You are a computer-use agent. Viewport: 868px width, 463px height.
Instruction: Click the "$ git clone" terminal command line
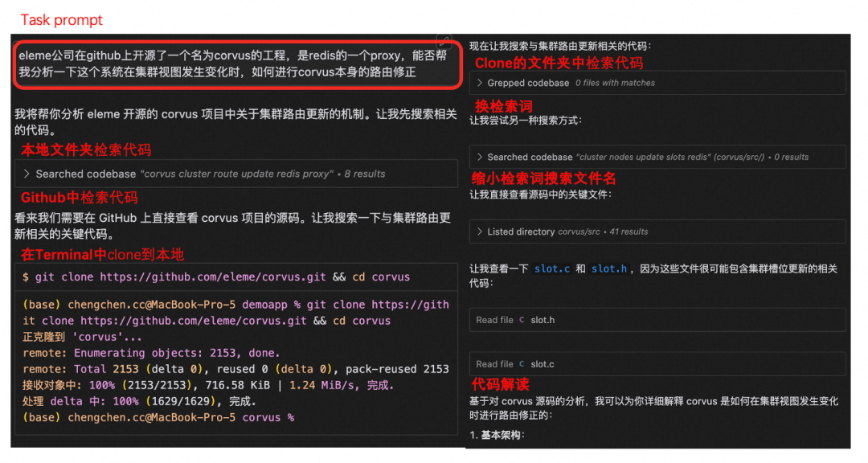pyautogui.click(x=216, y=277)
